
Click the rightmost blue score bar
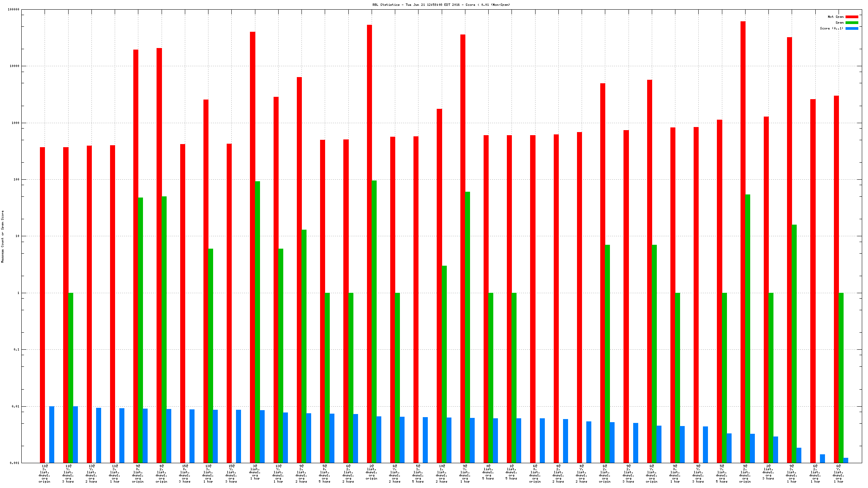point(846,460)
